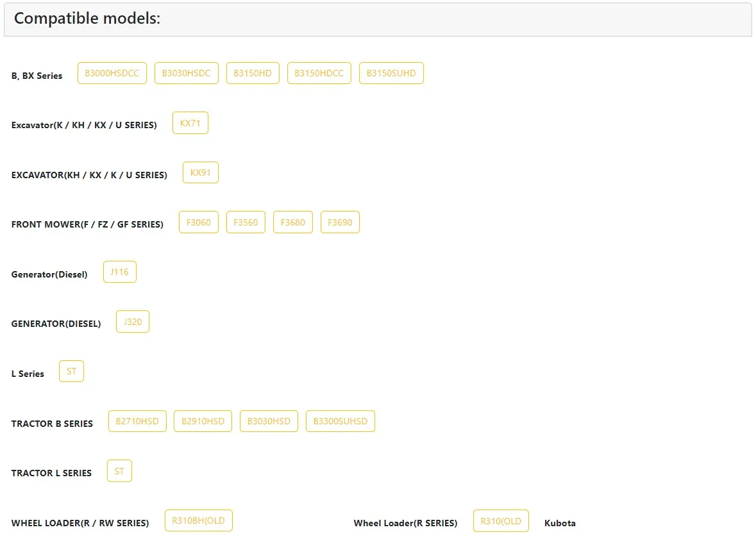Click the J116 diesel generator tag
Viewport: 756px width, 557px height.
pyautogui.click(x=119, y=272)
